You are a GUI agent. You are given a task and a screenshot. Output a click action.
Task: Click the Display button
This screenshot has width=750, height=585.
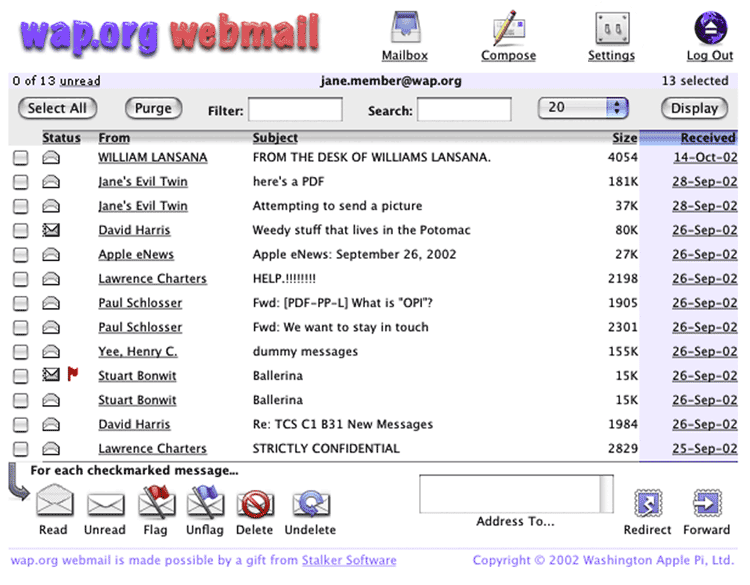[x=695, y=108]
